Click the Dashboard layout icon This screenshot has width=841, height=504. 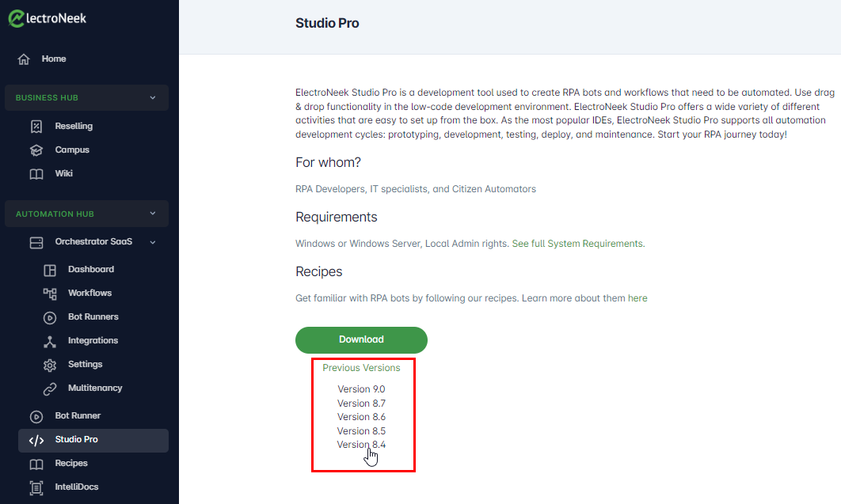(x=49, y=270)
